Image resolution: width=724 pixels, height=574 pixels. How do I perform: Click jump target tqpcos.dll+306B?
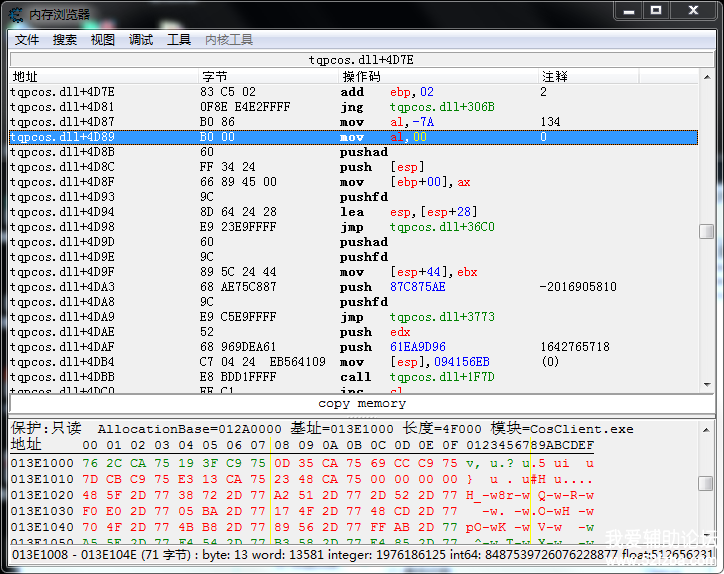pyautogui.click(x=442, y=107)
